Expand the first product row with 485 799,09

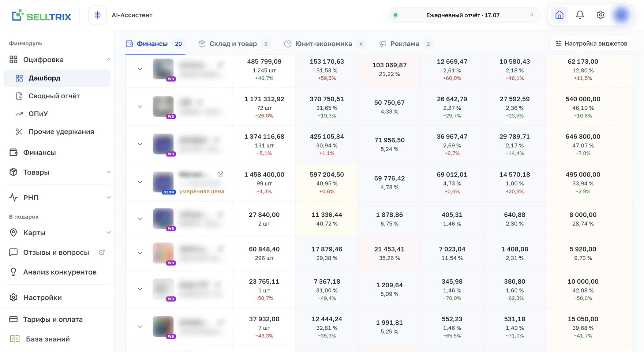coord(140,69)
